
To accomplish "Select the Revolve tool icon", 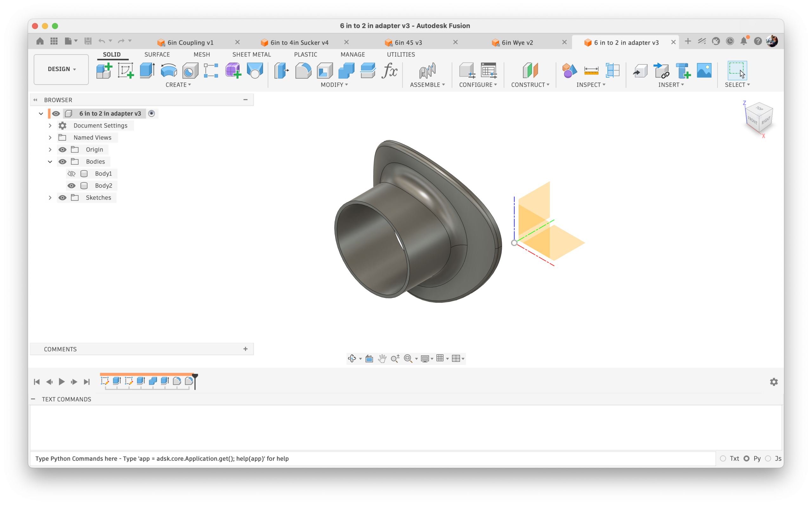I will pyautogui.click(x=168, y=70).
